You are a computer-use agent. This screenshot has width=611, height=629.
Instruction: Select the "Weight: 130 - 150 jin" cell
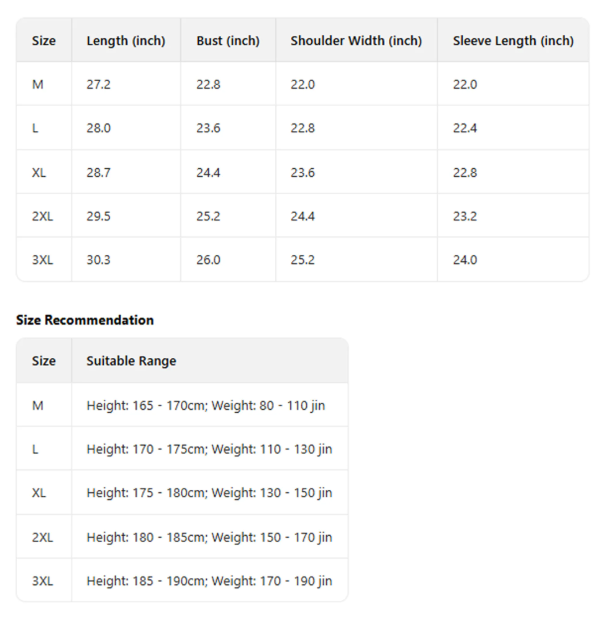coord(272,493)
